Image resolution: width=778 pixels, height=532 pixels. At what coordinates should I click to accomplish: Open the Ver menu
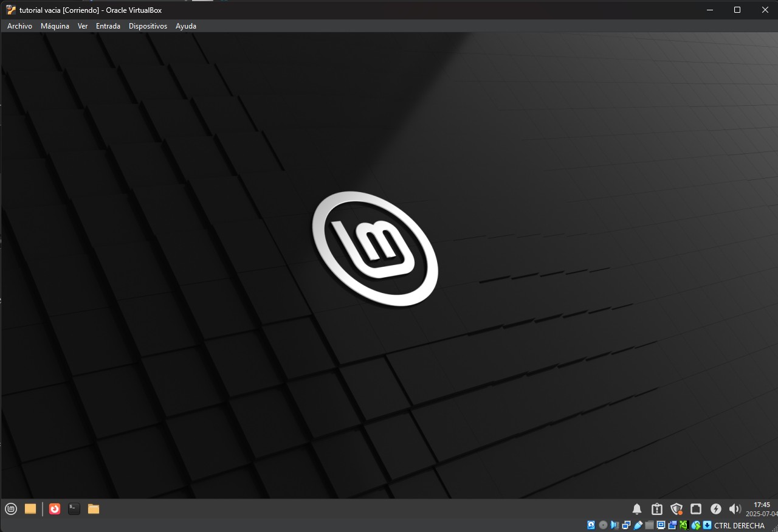click(83, 26)
